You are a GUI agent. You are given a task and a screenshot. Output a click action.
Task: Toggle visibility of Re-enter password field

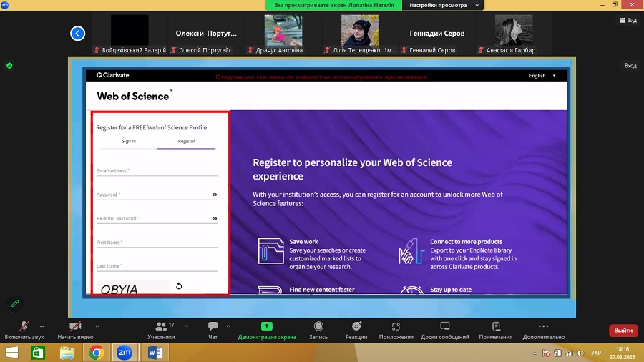coord(214,219)
